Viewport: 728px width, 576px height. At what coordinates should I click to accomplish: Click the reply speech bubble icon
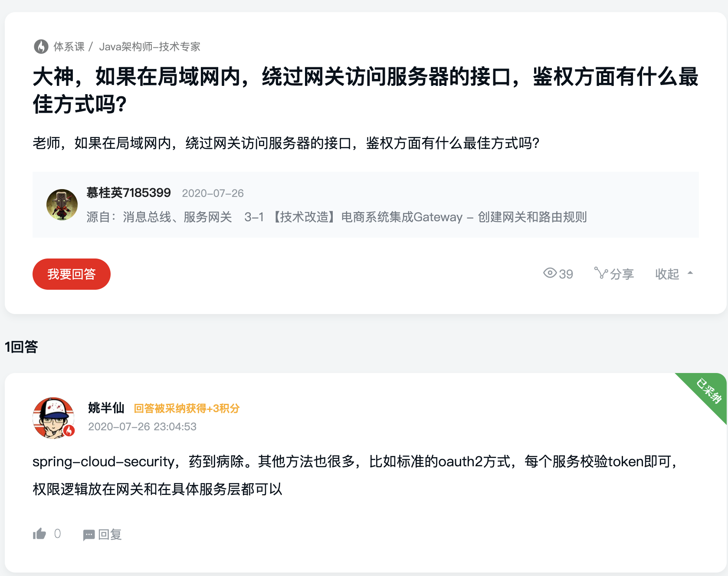point(89,535)
